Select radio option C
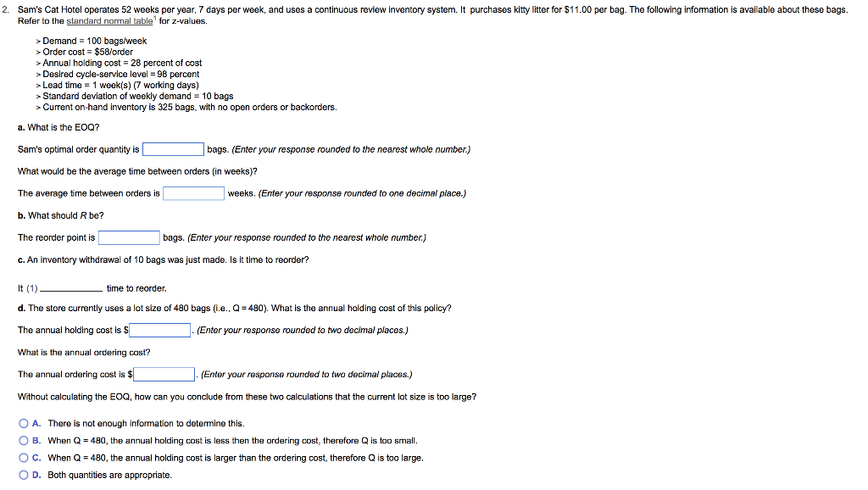The width and height of the screenshot is (868, 490). coord(23,457)
